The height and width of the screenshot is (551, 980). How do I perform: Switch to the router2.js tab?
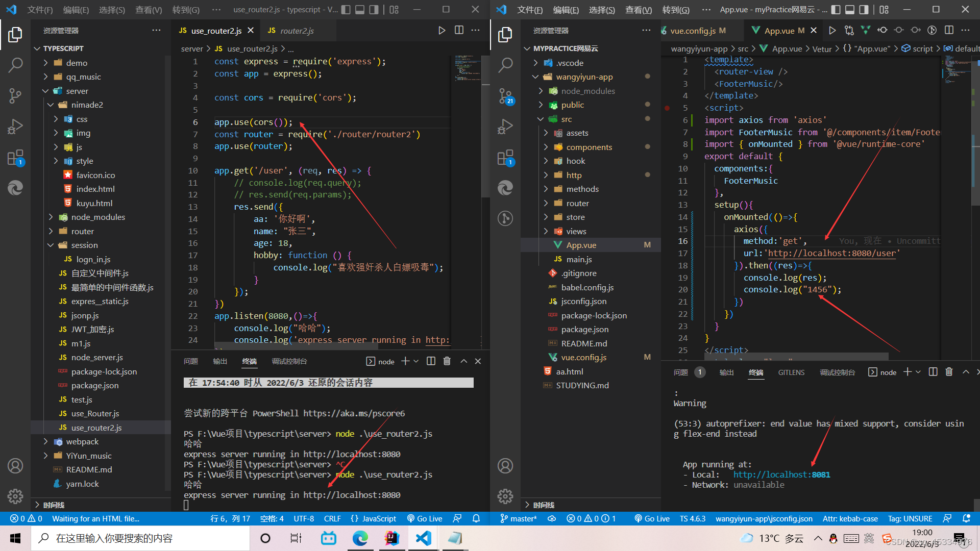tap(297, 31)
